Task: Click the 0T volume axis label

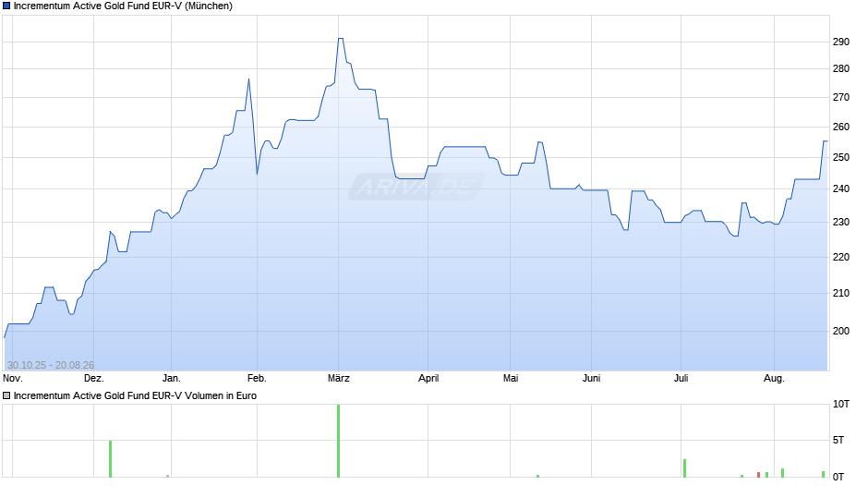Action: pyautogui.click(x=838, y=477)
